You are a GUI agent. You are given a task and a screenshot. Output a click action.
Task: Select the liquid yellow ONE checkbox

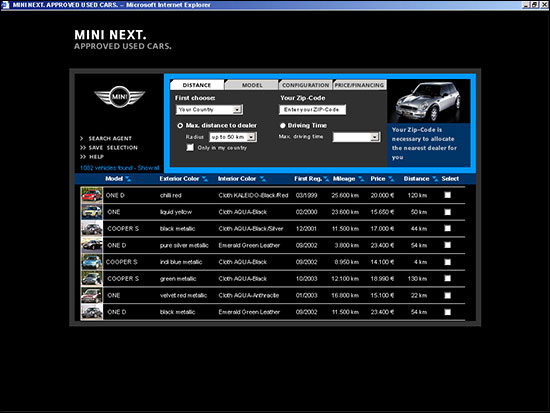coord(448,212)
